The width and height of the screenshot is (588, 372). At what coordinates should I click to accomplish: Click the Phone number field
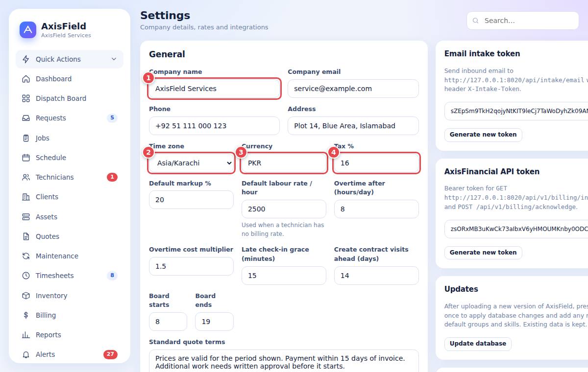[x=214, y=126]
